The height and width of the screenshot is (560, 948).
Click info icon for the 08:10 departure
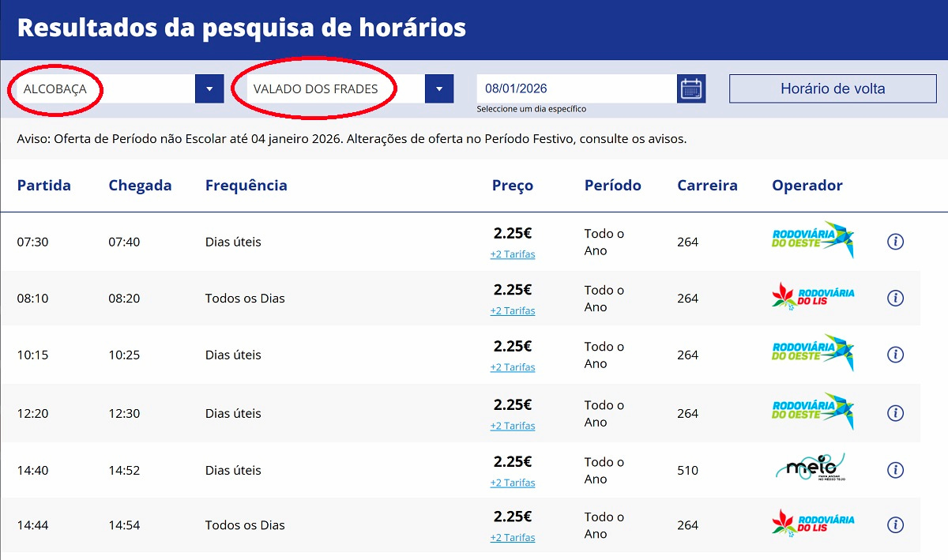895,298
